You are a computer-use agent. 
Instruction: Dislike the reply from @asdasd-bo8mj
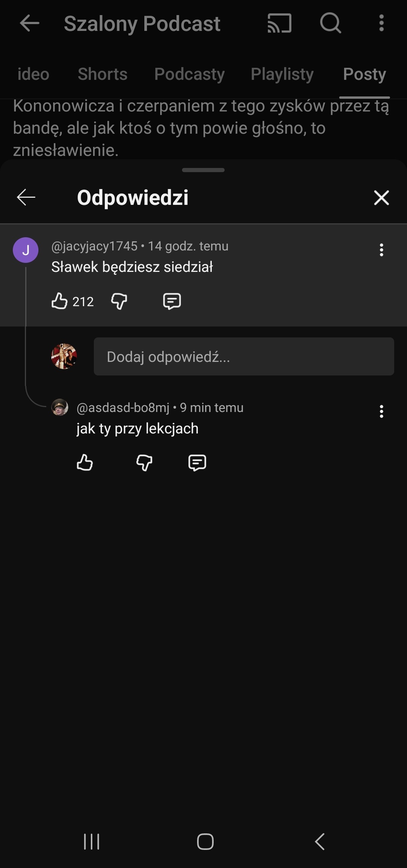[x=144, y=462]
